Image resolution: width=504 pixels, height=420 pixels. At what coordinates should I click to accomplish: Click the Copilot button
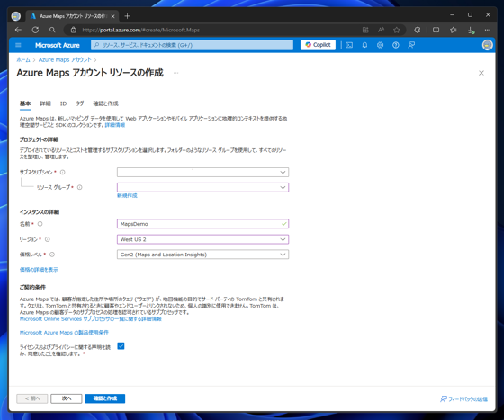click(x=318, y=45)
